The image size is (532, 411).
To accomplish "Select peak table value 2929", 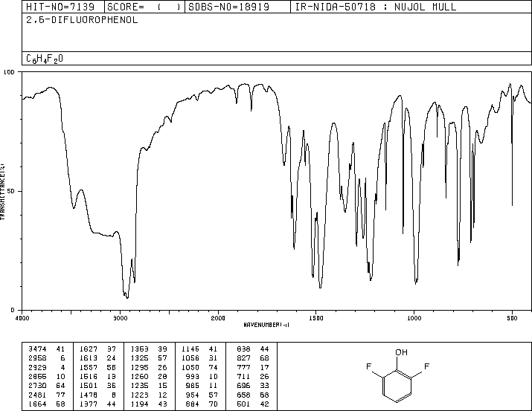I will pyautogui.click(x=37, y=367).
